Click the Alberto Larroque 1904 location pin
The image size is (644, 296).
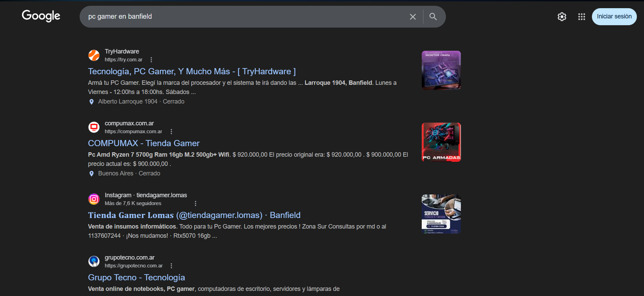(x=91, y=102)
